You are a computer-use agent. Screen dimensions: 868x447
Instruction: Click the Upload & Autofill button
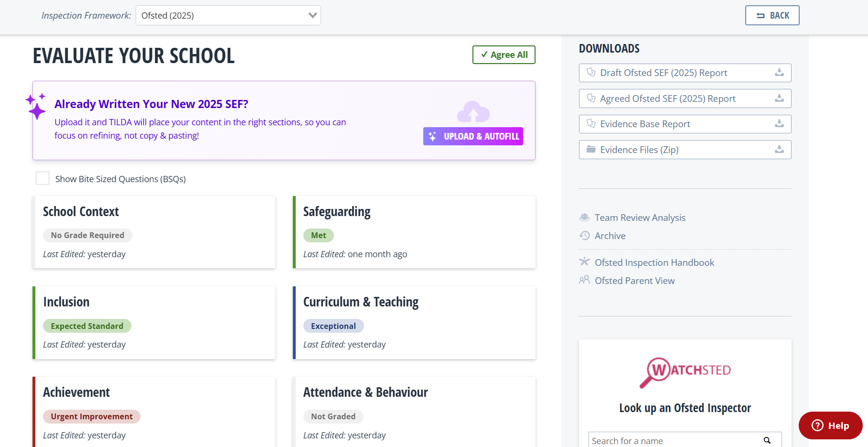click(473, 136)
